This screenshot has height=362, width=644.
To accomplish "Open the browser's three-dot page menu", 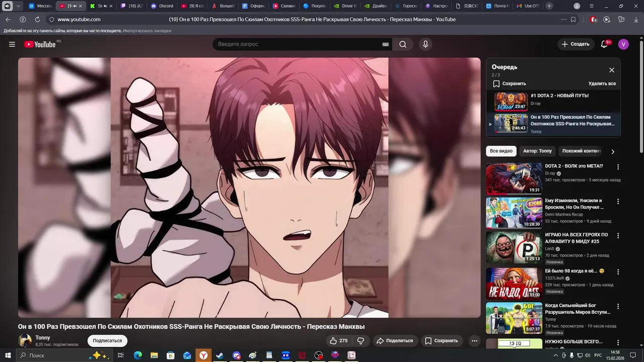I will pos(563,19).
